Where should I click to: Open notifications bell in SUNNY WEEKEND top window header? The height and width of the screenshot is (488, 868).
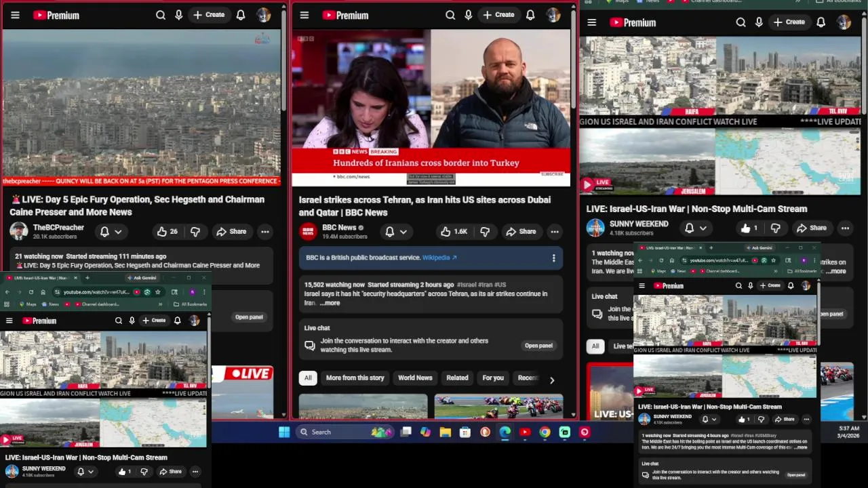[821, 22]
